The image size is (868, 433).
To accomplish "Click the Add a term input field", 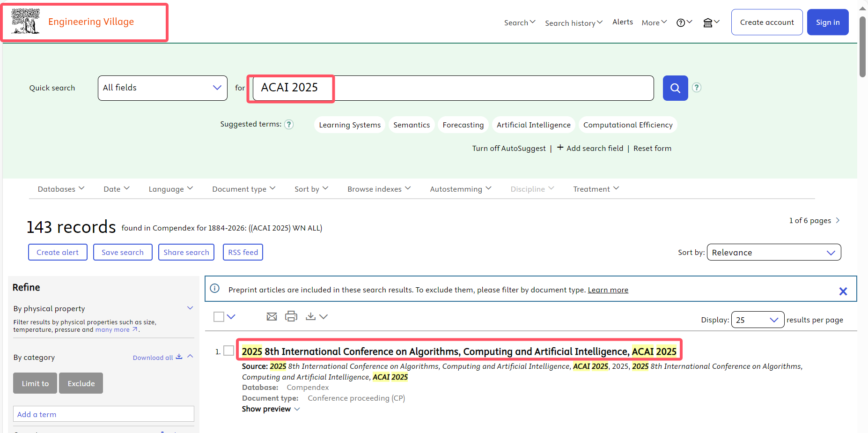I will click(x=103, y=414).
